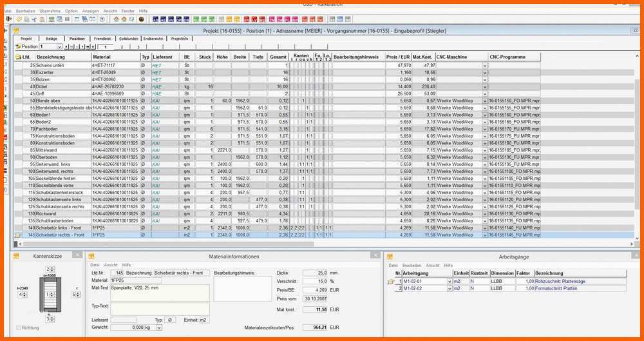Click the Preis/BE field showing 4,269
The height and width of the screenshot is (341, 644).
pyautogui.click(x=315, y=290)
